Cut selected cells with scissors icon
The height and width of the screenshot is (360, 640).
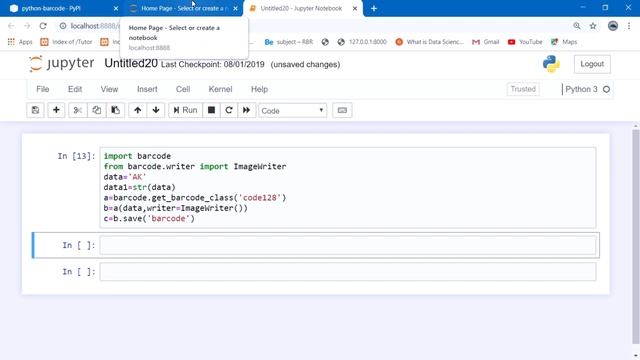78,110
